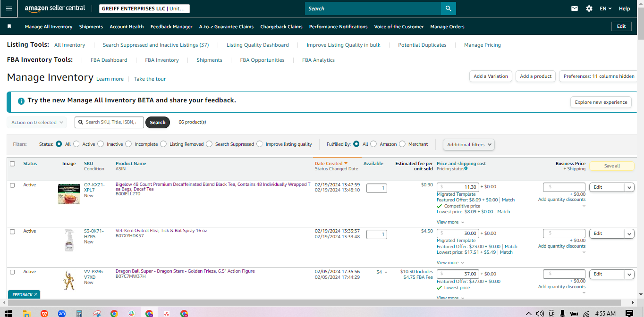Open Shipments in top navigation bar
644x317 pixels.
tap(91, 27)
